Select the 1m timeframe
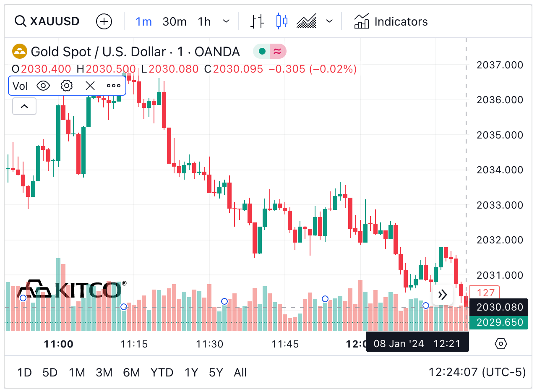The height and width of the screenshot is (392, 537). click(143, 21)
